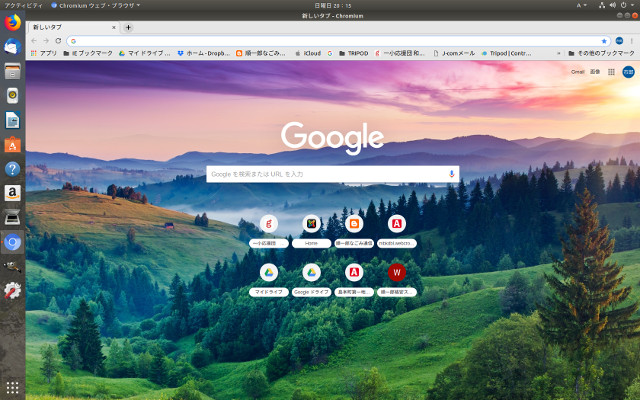
Task: Open the Blogger shortcut tile
Action: tap(354, 224)
